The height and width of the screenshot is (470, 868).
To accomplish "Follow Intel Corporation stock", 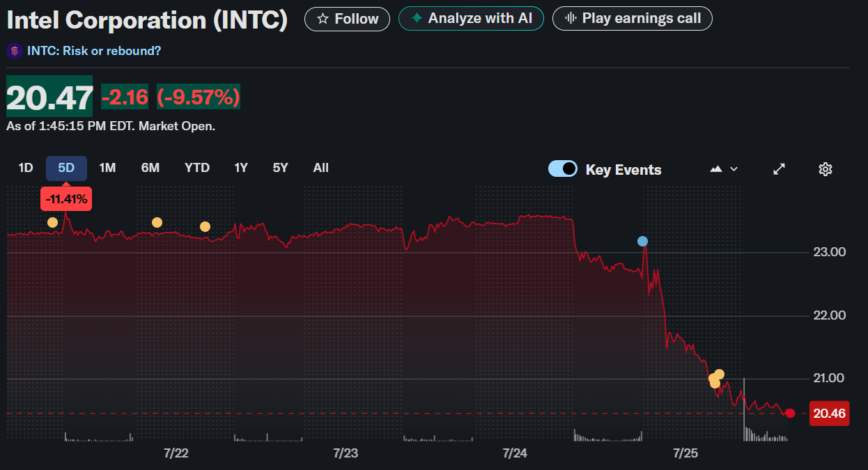I will coord(348,19).
